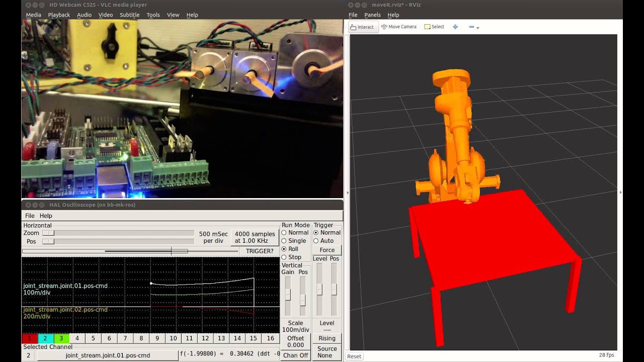Viewport: 644px width, 362px height.
Task: Open the Help menu in HAL Oscilloscope
Action: [46, 216]
